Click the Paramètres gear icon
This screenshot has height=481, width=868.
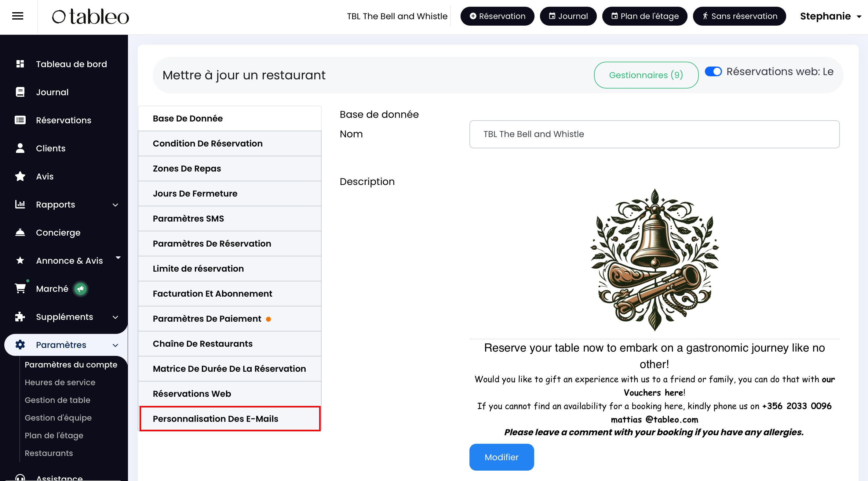20,345
